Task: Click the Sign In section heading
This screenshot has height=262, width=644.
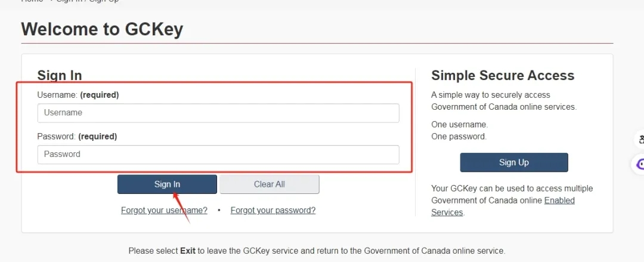Action: pyautogui.click(x=60, y=75)
